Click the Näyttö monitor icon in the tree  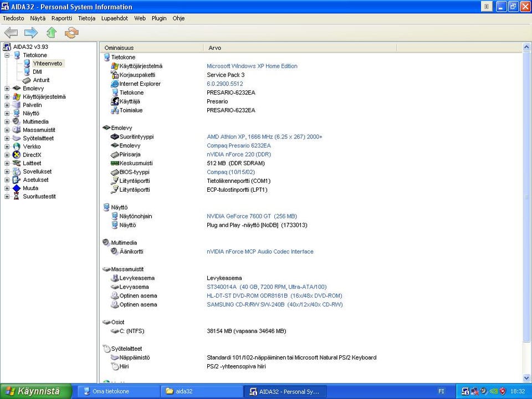pos(17,113)
